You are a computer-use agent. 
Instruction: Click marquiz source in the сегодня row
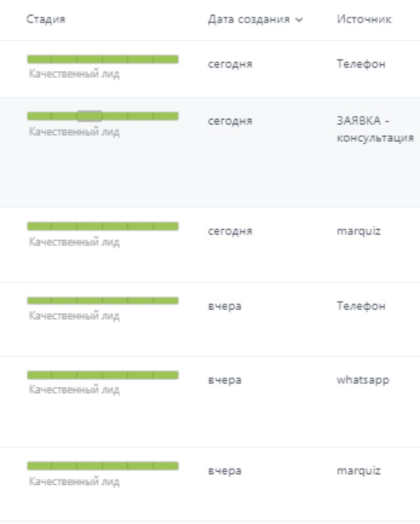(x=358, y=232)
